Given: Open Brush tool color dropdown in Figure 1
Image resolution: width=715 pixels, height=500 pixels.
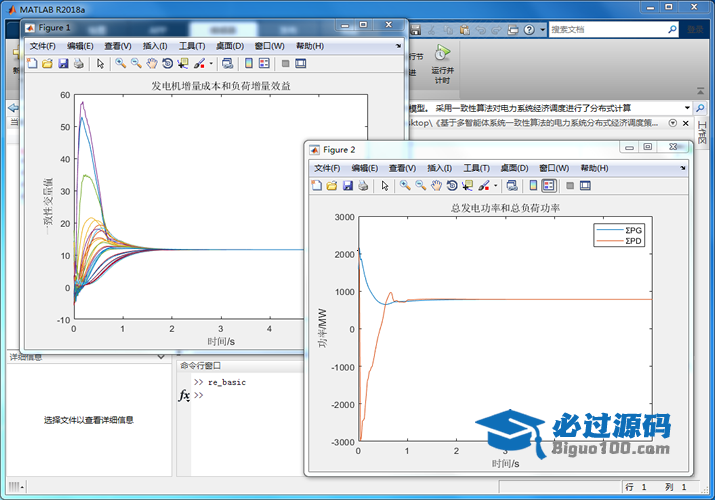Looking at the screenshot, I should coord(210,64).
